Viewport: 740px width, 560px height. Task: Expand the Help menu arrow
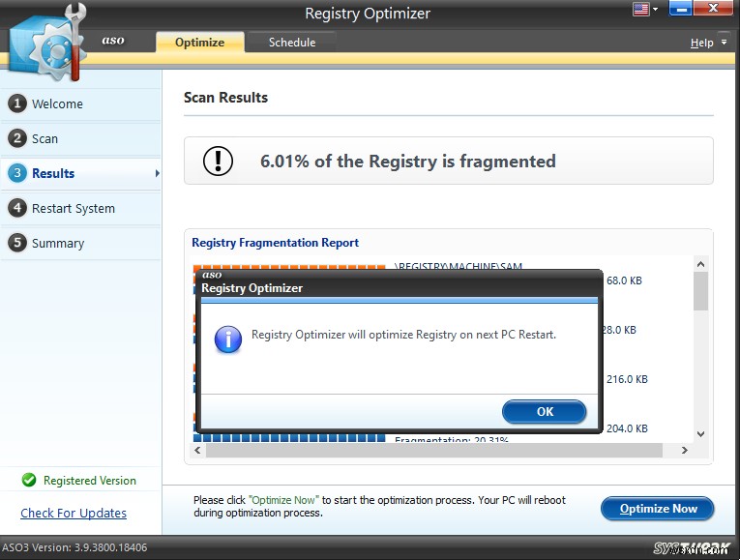724,42
